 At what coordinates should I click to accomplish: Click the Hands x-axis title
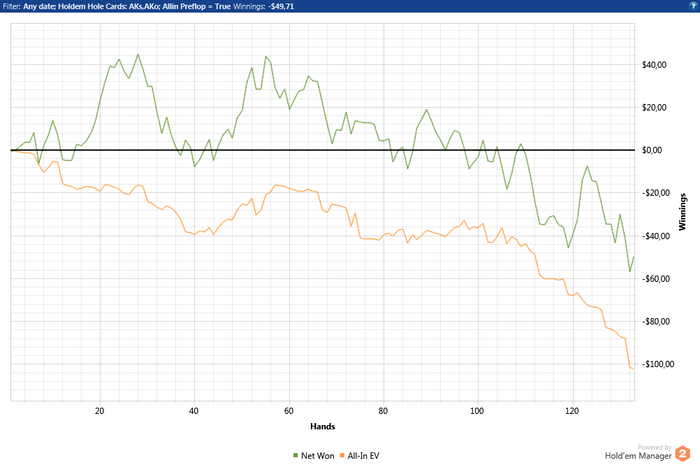pos(322,426)
